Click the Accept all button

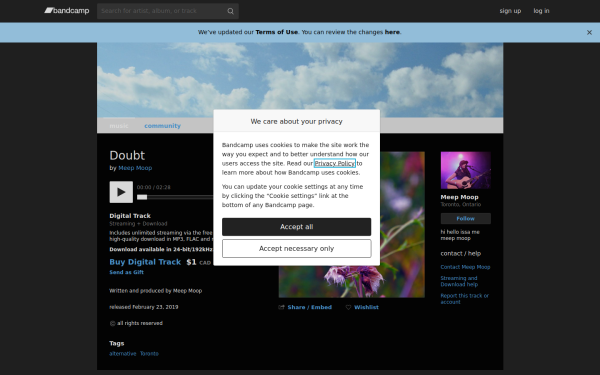click(297, 227)
